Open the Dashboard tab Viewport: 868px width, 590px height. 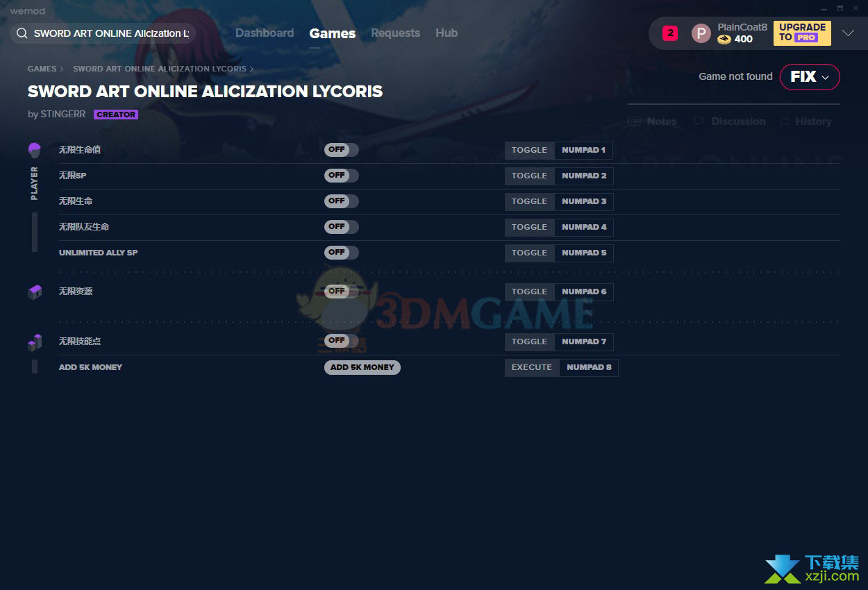pyautogui.click(x=265, y=33)
